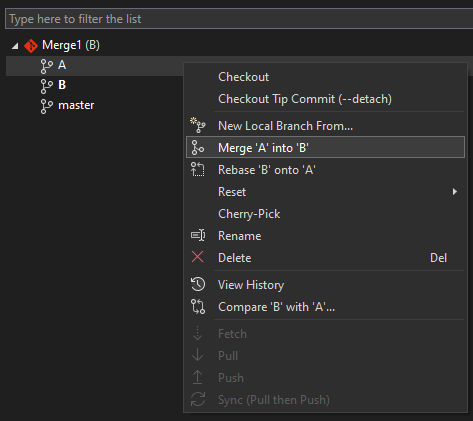Click the branch icon next to B
473x421 pixels.
[x=47, y=86]
